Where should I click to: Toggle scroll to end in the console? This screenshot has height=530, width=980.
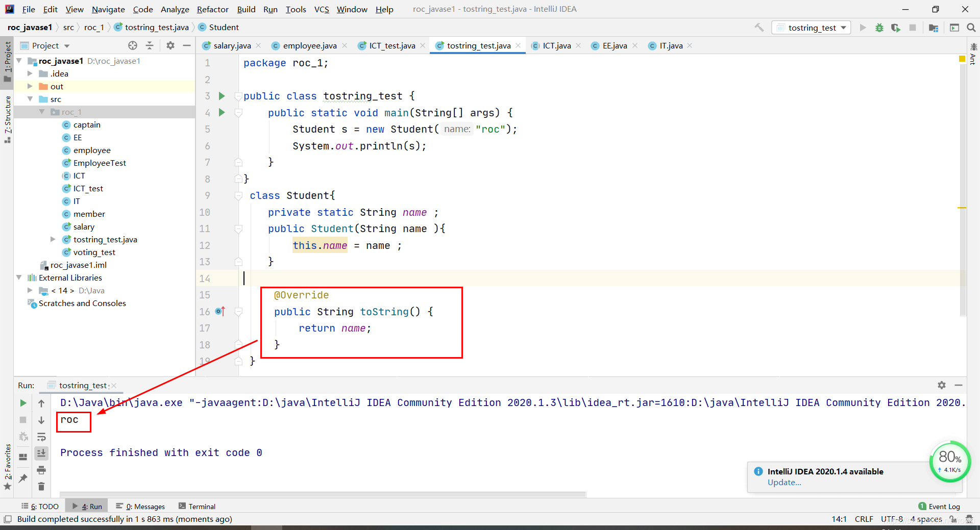tap(41, 453)
